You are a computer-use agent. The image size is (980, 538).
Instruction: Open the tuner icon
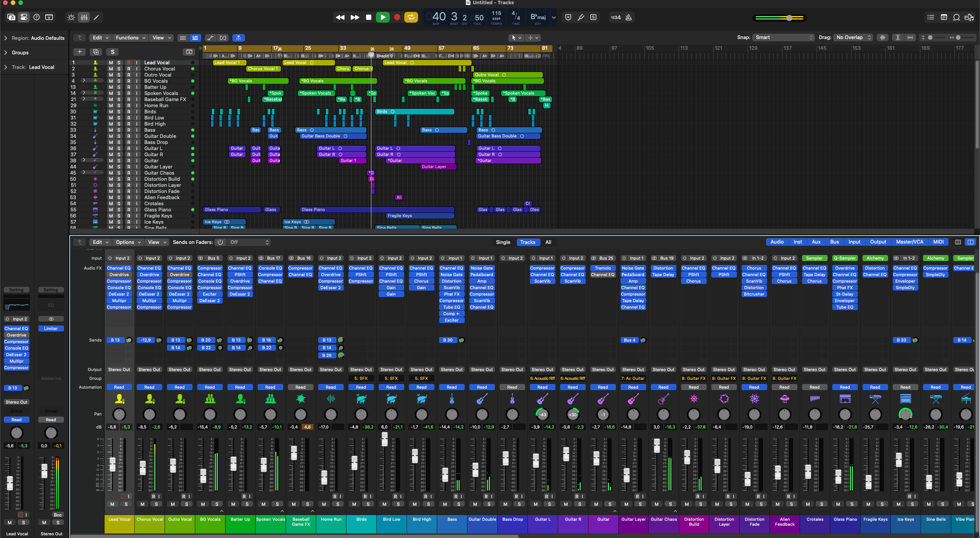pos(581,17)
